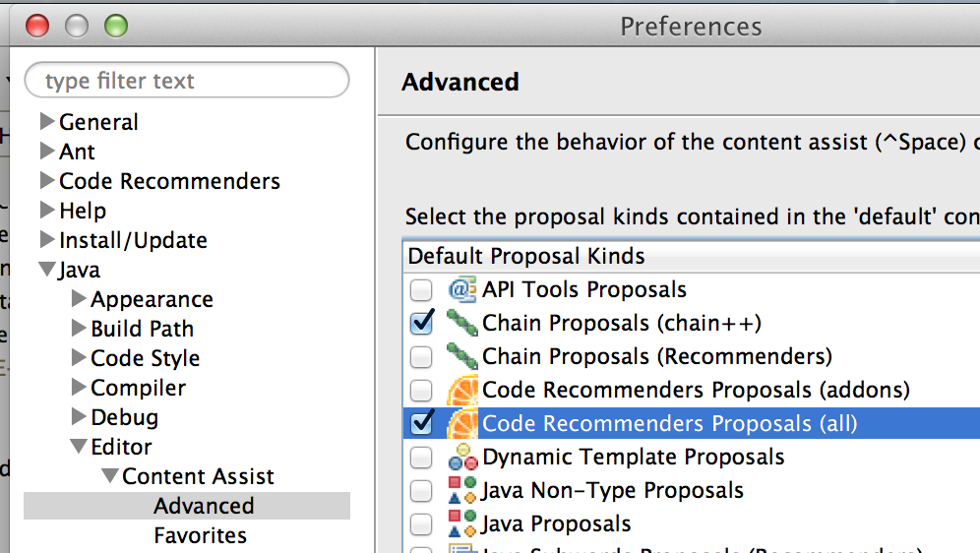
Task: Enable the API Tools Proposals checkbox
Action: 421,290
